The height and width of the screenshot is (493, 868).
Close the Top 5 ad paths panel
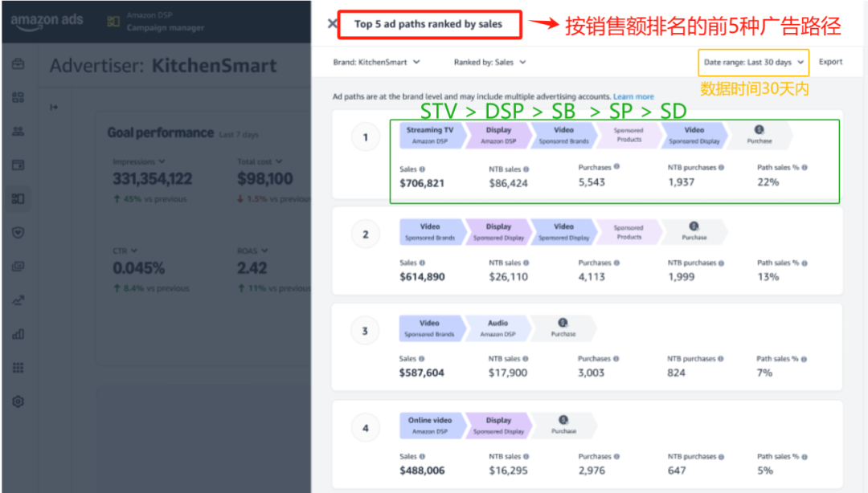(x=332, y=24)
